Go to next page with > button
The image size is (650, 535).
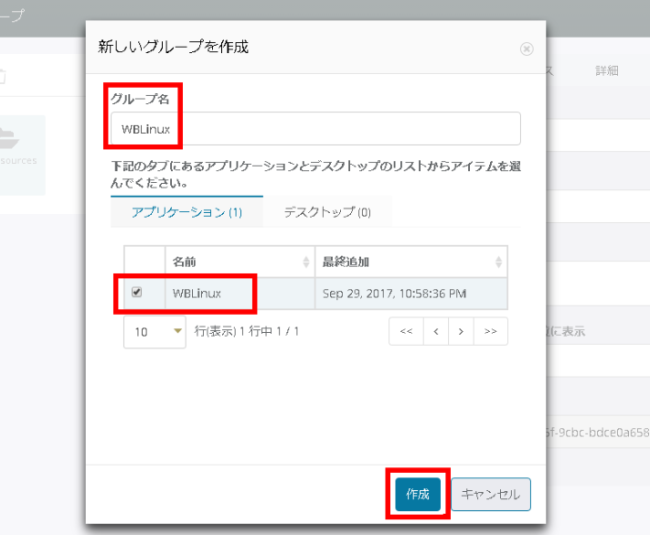[462, 331]
